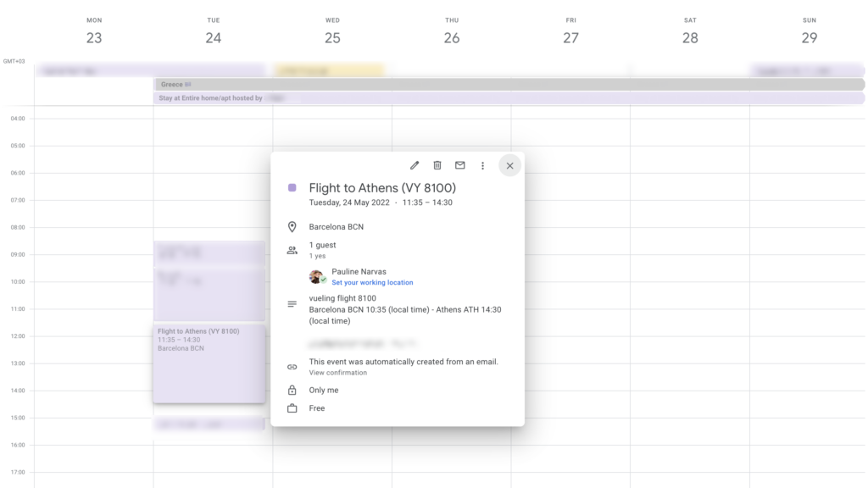Click the purple event color swatch
868x488 pixels.
click(x=292, y=188)
